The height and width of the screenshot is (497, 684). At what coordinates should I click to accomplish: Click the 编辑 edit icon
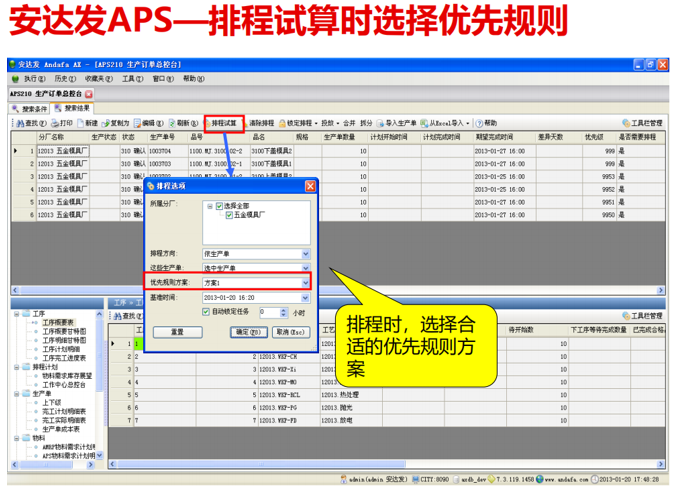137,123
